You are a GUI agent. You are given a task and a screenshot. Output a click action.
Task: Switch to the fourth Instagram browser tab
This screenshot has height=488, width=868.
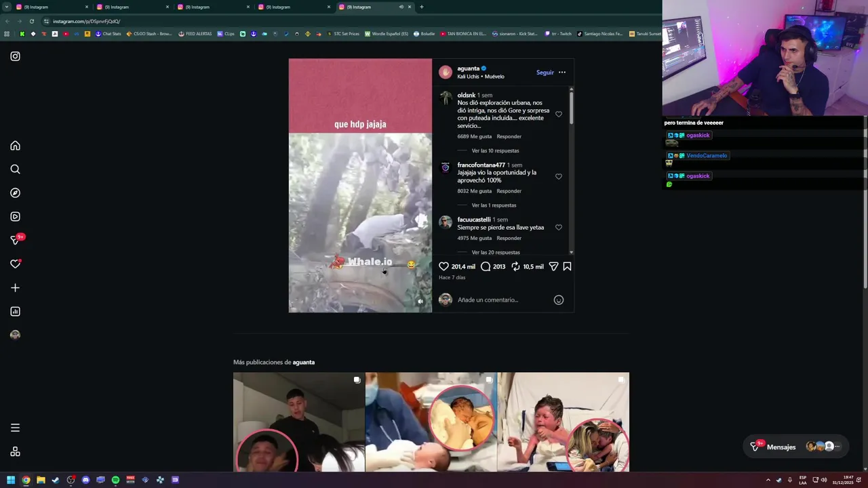[x=294, y=7]
